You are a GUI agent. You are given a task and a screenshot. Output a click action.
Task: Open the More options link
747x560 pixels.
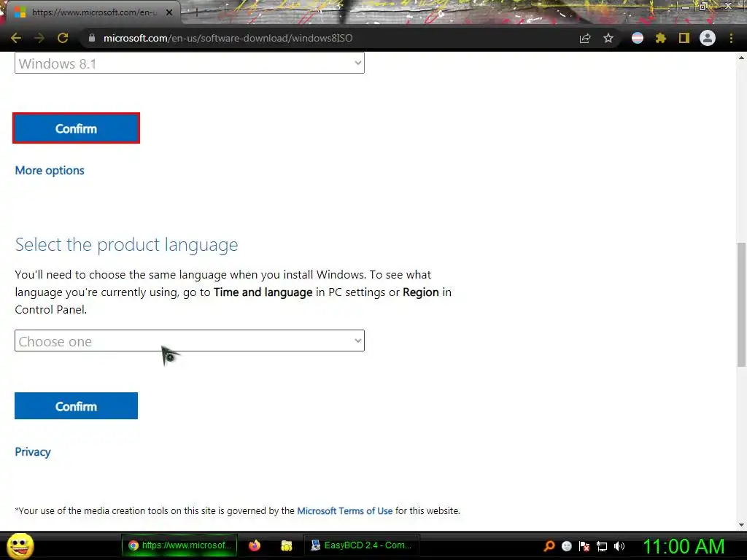point(50,171)
